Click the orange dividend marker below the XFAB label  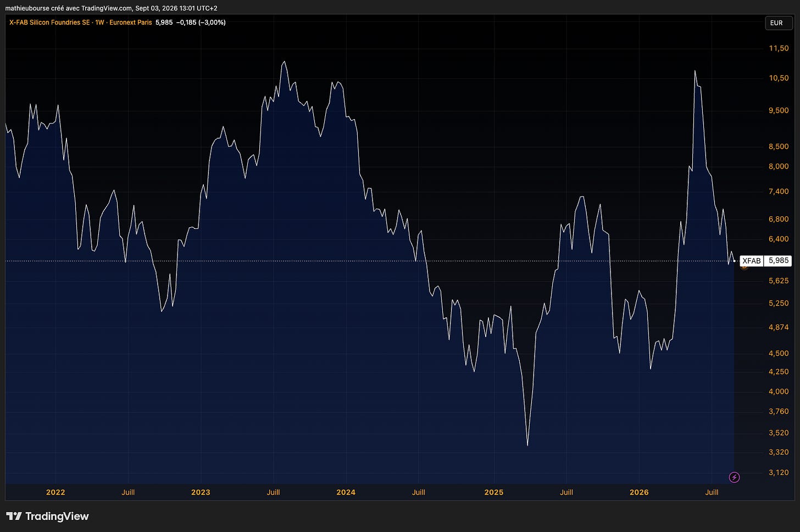744,267
